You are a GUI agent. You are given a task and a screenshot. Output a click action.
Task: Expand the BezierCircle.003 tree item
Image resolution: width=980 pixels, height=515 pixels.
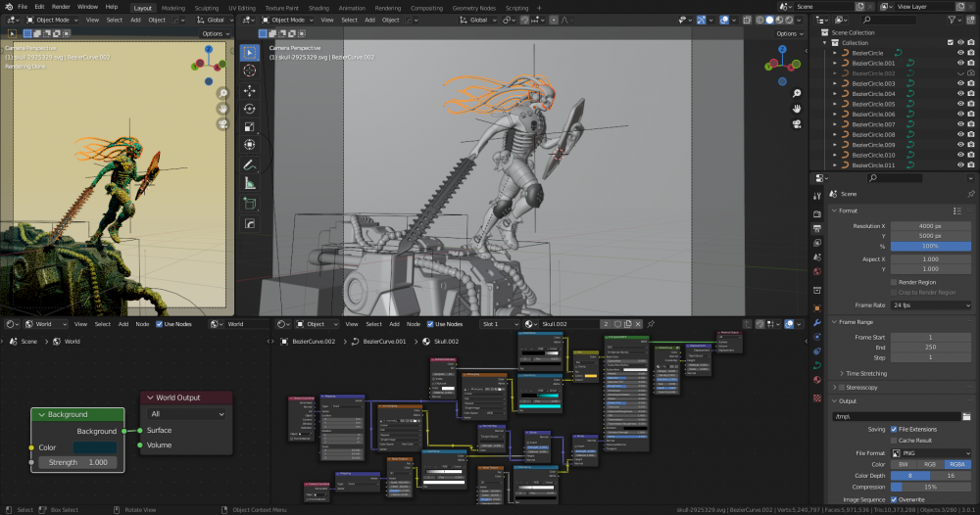tap(835, 83)
